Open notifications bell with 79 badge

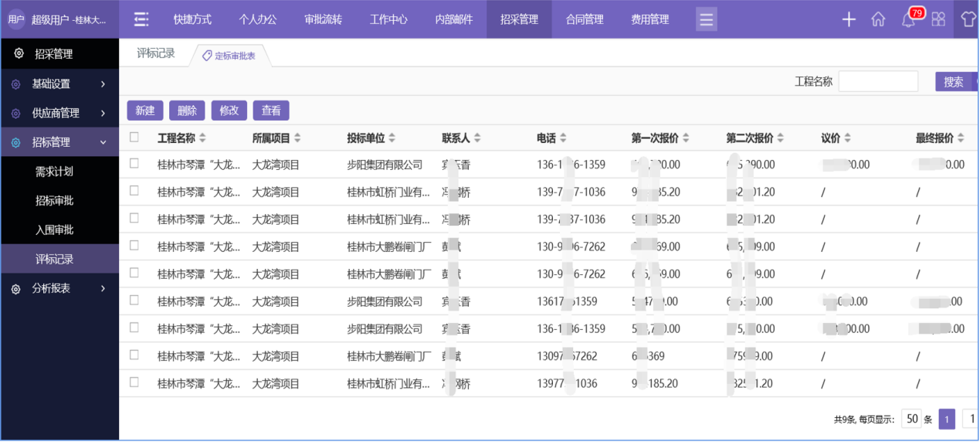pyautogui.click(x=909, y=20)
